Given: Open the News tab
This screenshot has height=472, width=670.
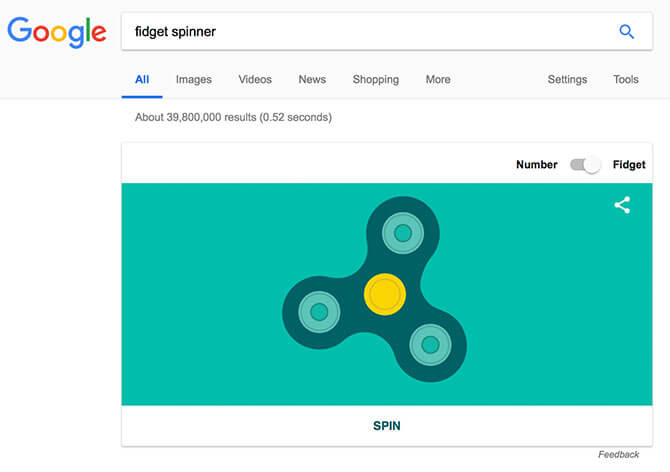Looking at the screenshot, I should (x=312, y=79).
